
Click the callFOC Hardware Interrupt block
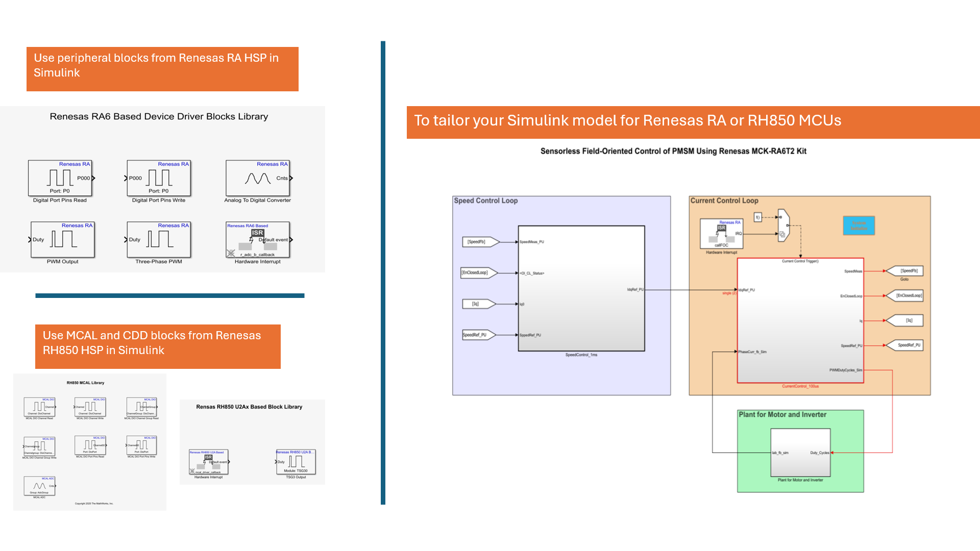pyautogui.click(x=721, y=233)
